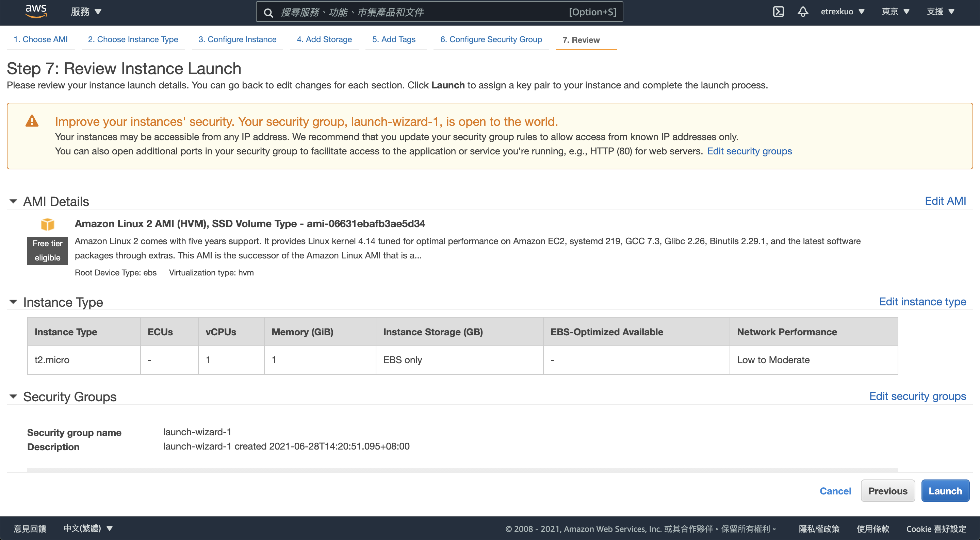This screenshot has height=540, width=980.
Task: Click launch-wizard-1 created description value
Action: (286, 446)
